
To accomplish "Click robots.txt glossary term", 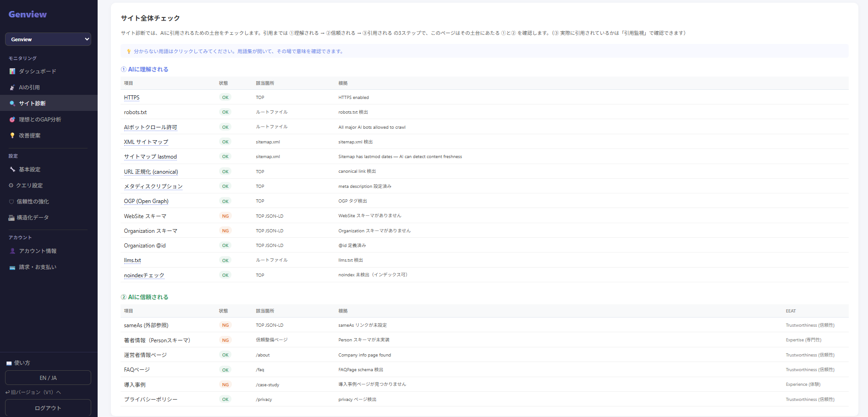I will (x=135, y=112).
